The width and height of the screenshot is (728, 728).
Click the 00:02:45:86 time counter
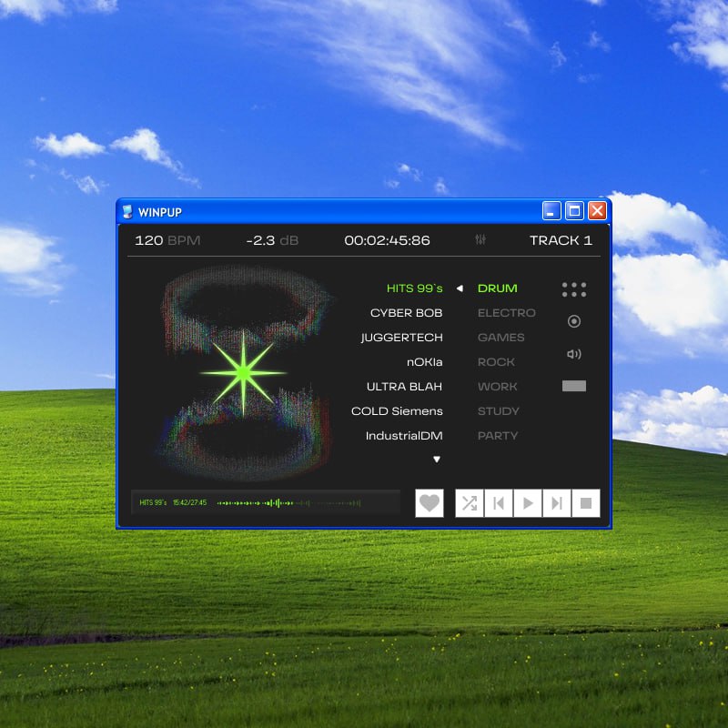pos(387,240)
